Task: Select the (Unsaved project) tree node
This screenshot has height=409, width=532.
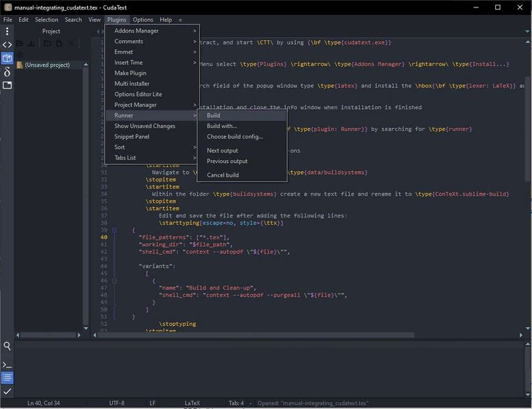Action: 47,65
